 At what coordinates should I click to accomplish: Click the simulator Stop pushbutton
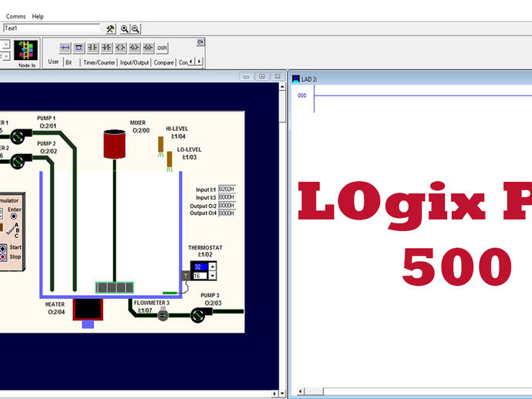pyautogui.click(x=3, y=257)
